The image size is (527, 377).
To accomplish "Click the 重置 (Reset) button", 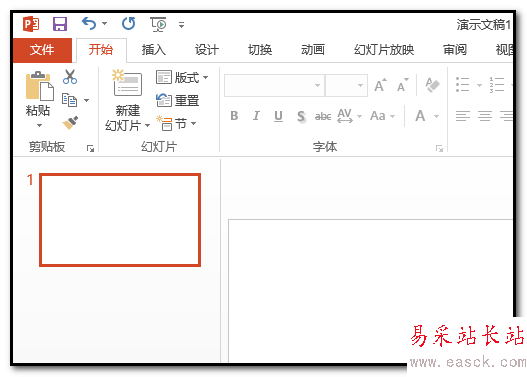I will (177, 100).
